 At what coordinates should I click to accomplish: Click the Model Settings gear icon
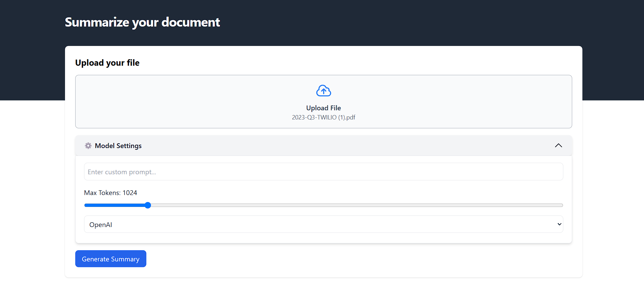88,146
